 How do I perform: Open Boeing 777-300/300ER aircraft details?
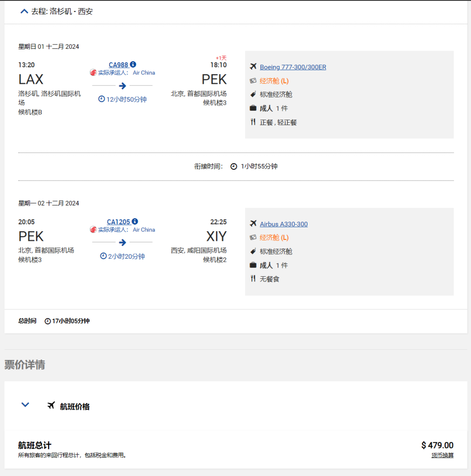pos(293,67)
